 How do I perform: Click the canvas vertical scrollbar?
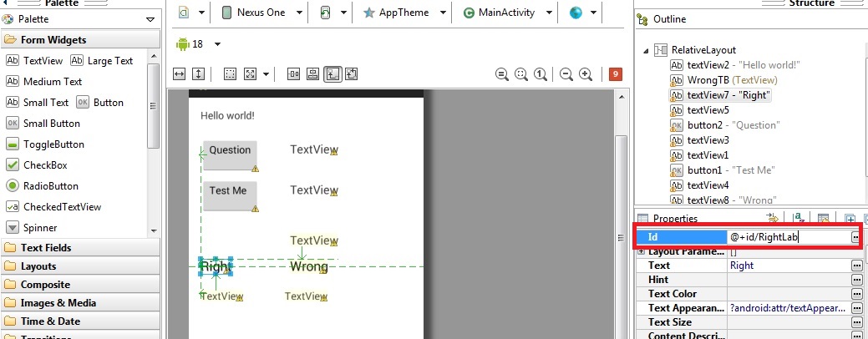pyautogui.click(x=621, y=238)
